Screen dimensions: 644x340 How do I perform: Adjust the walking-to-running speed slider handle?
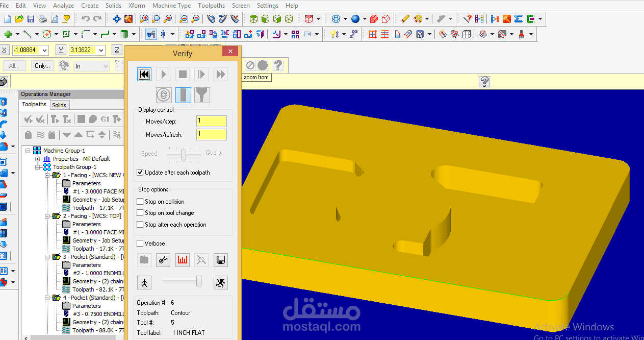(199, 281)
